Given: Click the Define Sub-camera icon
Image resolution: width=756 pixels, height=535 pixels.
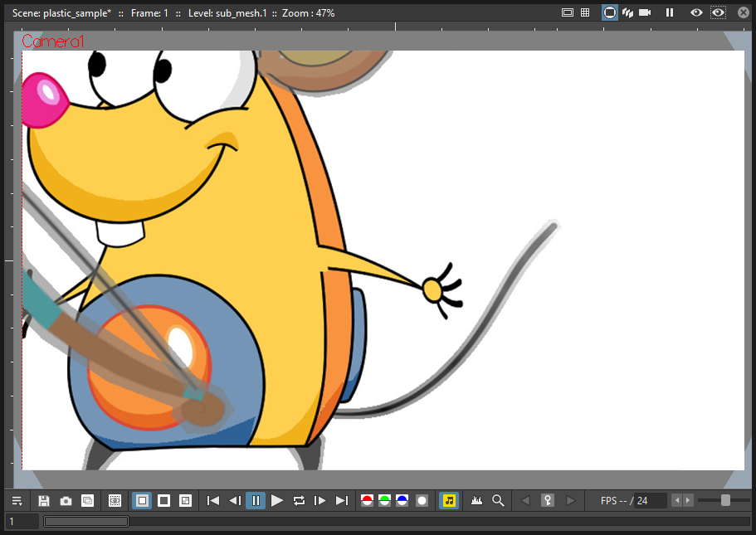Looking at the screenshot, I should 115,501.
